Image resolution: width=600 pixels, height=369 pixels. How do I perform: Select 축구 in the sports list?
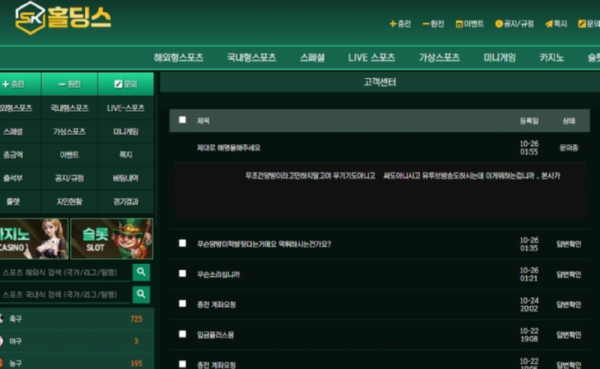pos(77,319)
